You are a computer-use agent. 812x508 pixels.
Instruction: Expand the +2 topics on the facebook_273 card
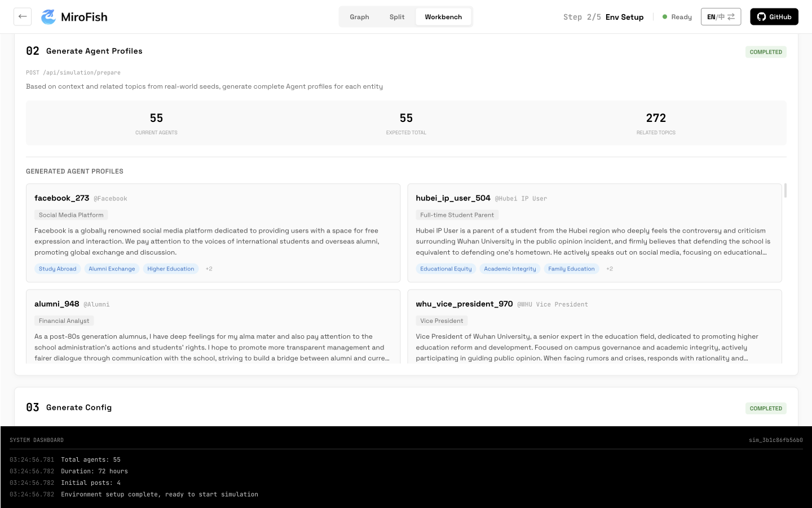[x=209, y=269]
